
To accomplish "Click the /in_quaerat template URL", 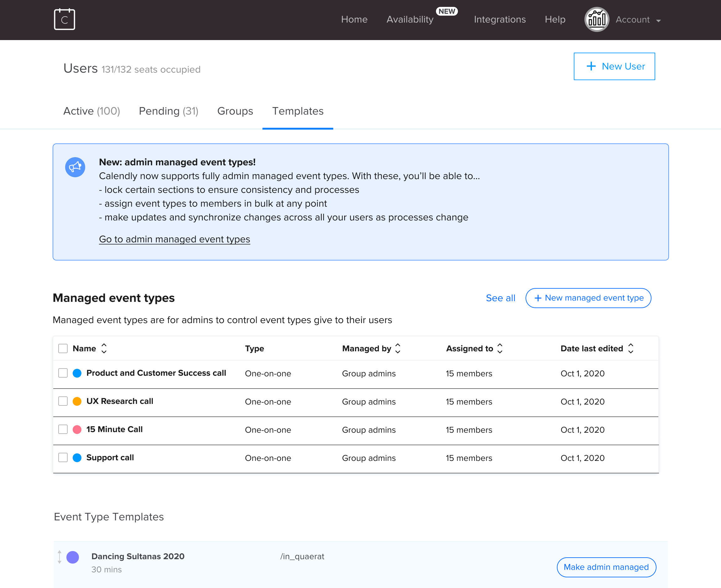I will (302, 556).
